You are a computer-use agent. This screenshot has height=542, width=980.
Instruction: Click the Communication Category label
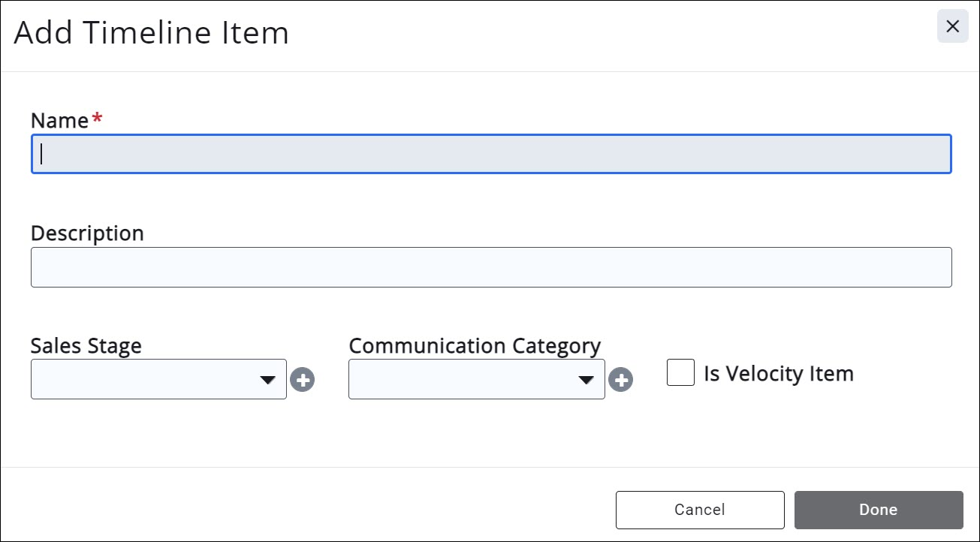(x=475, y=346)
